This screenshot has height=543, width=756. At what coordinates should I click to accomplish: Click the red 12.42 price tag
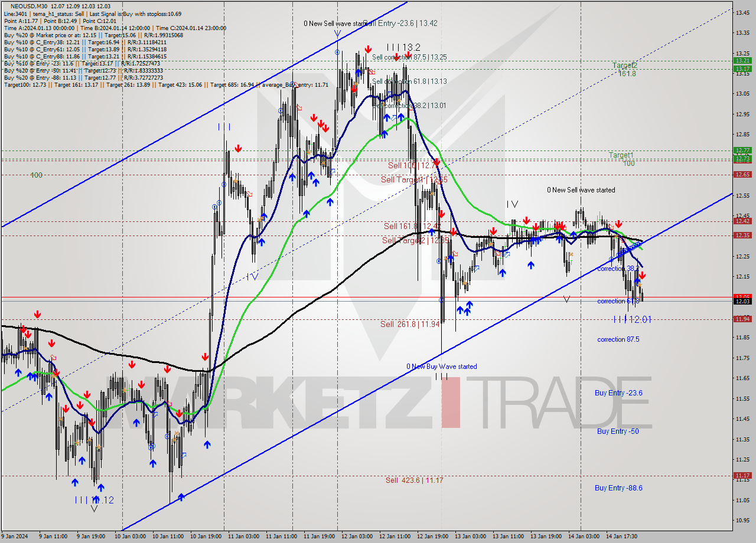(x=742, y=221)
